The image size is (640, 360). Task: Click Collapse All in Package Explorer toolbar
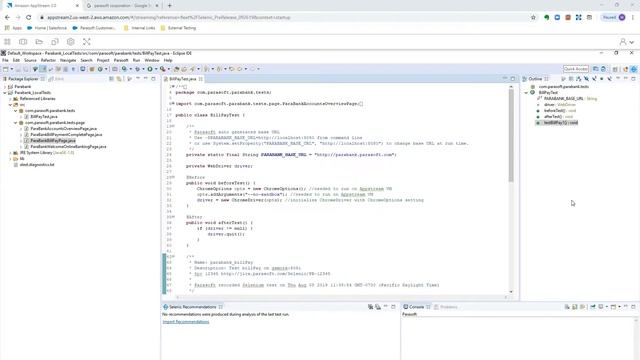[111, 79]
